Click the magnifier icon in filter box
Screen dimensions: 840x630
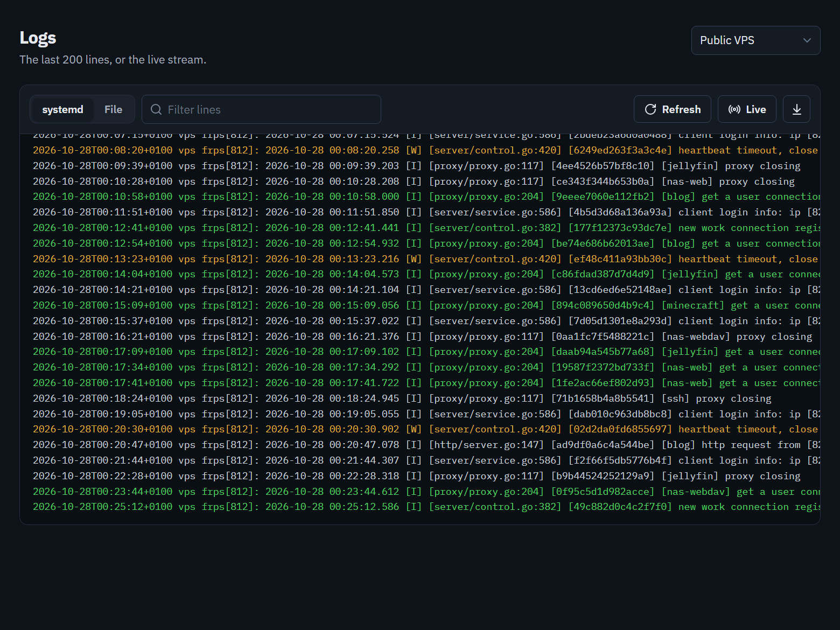pos(156,109)
